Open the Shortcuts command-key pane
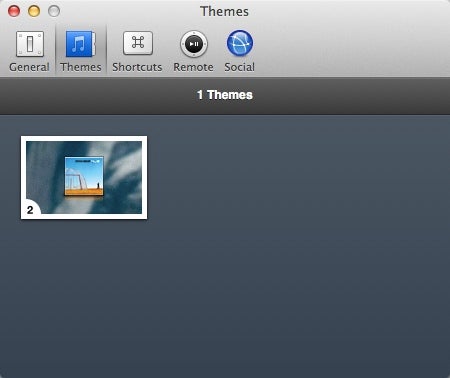Screen dimensions: 450x378 [137, 51]
